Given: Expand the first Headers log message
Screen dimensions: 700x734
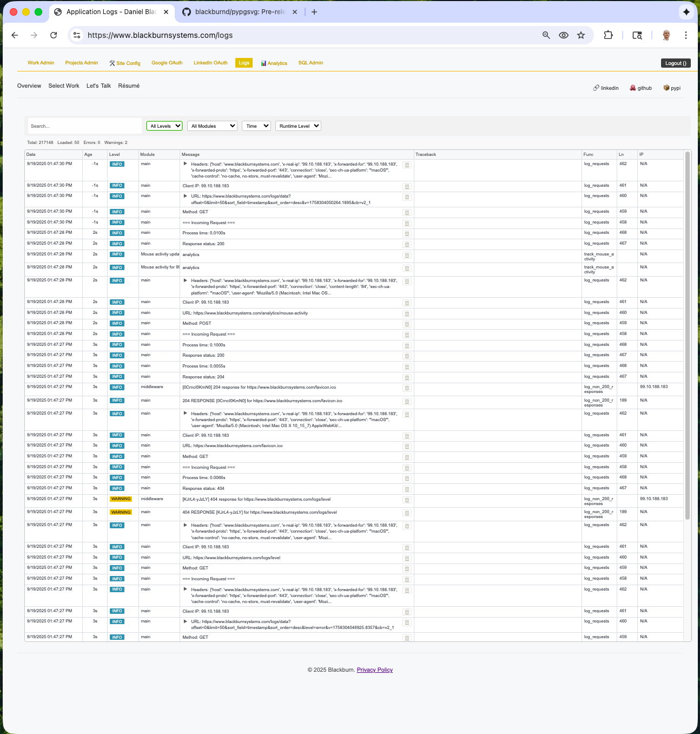Looking at the screenshot, I should pyautogui.click(x=186, y=163).
